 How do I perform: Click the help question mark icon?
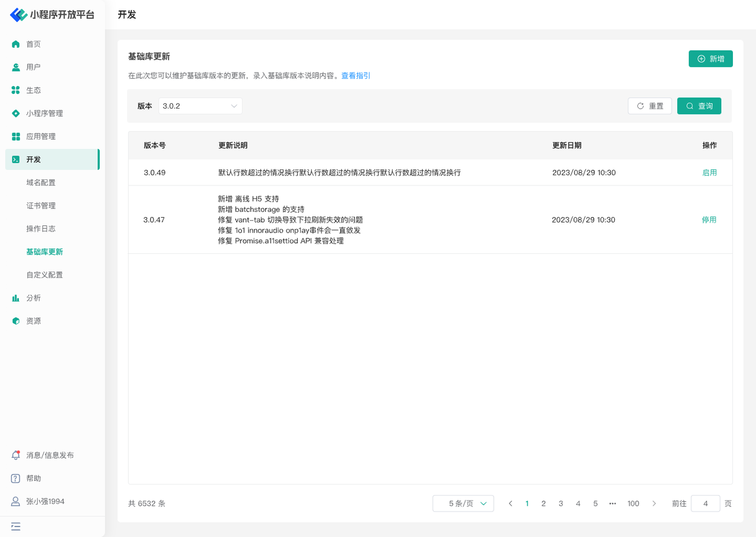[16, 479]
